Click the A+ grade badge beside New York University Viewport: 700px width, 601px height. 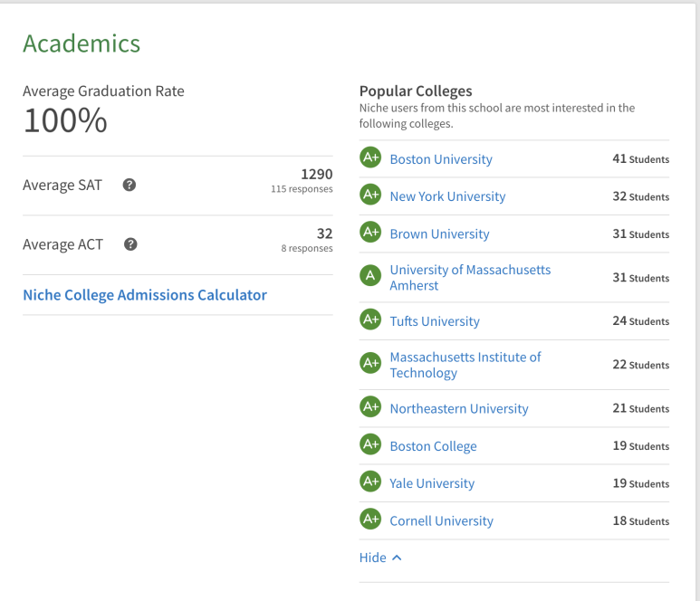click(370, 195)
